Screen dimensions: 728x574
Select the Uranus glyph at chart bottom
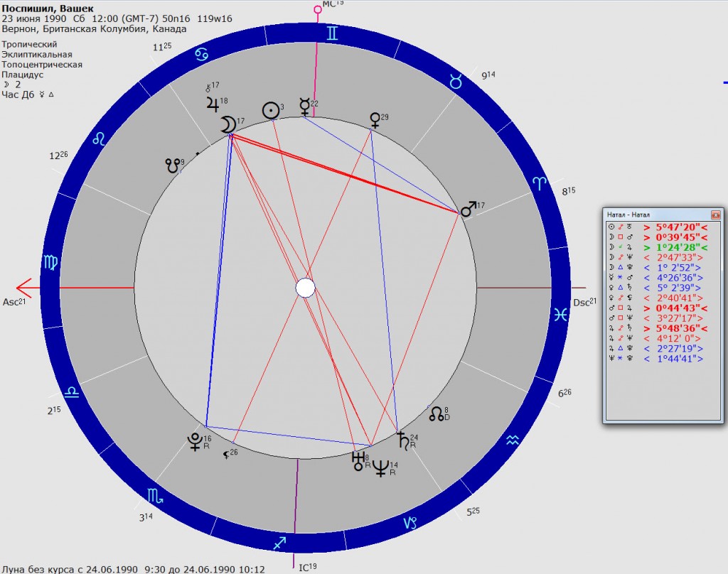pos(358,462)
